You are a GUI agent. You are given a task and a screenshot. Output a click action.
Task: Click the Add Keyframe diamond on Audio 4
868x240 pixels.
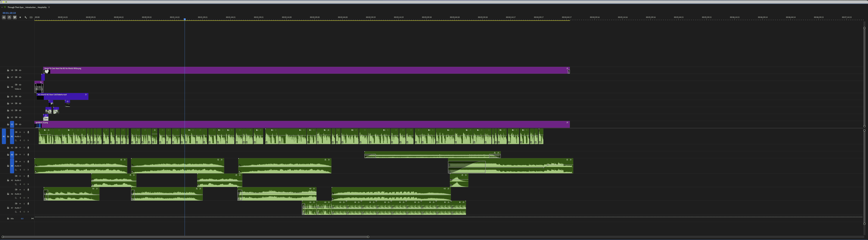(24, 170)
